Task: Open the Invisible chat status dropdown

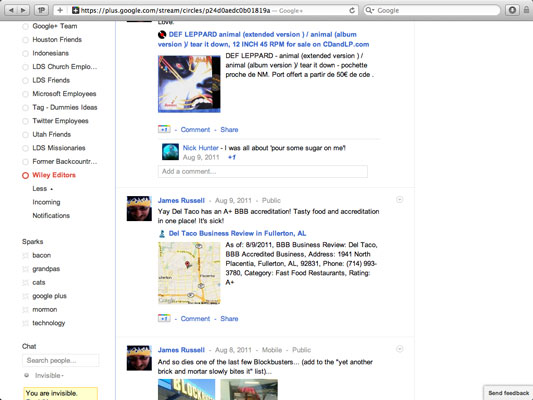Action: click(49, 376)
